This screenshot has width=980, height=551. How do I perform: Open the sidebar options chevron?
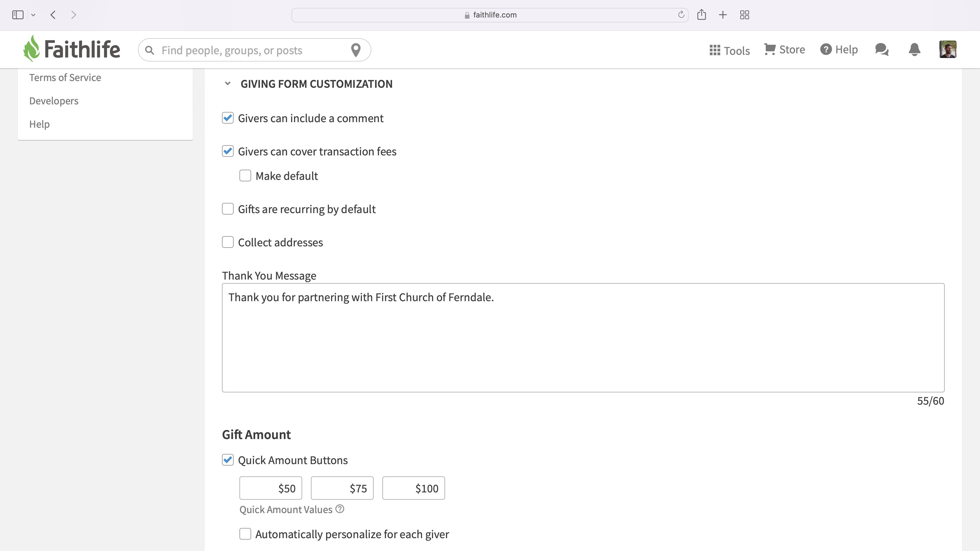tap(34, 15)
